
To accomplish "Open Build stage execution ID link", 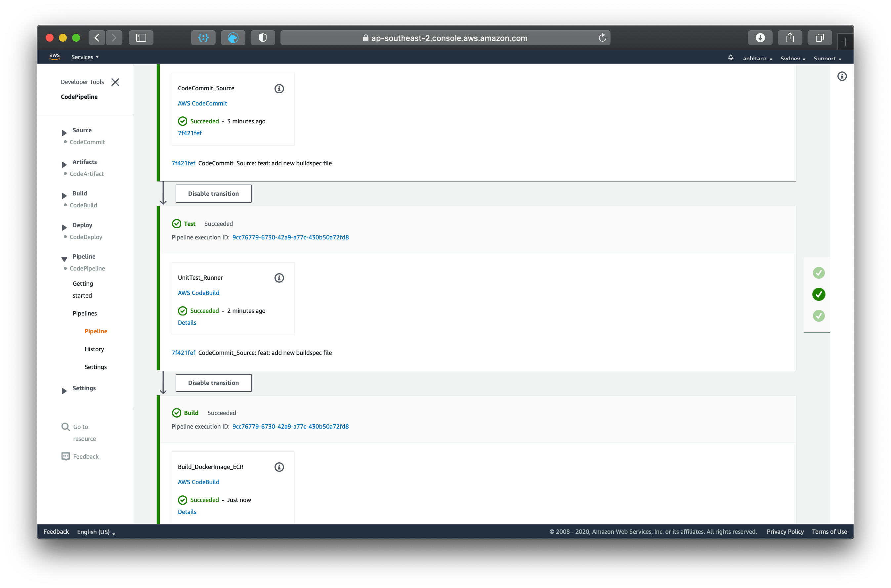I will (x=291, y=426).
